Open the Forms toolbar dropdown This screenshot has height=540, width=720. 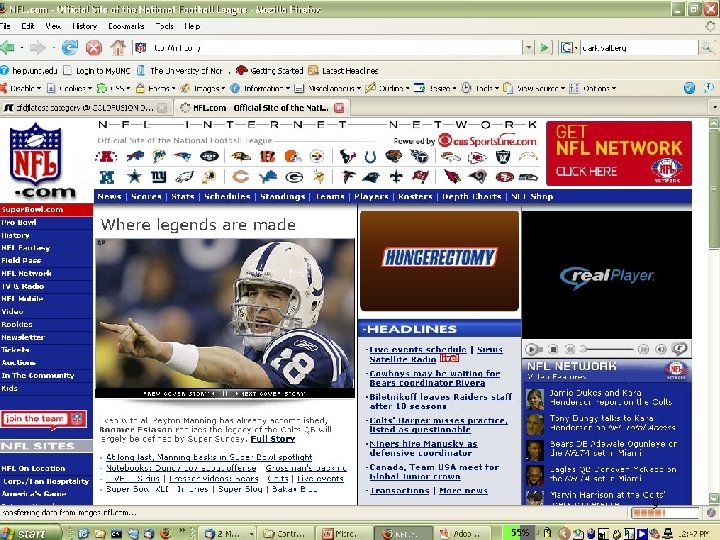[155, 88]
